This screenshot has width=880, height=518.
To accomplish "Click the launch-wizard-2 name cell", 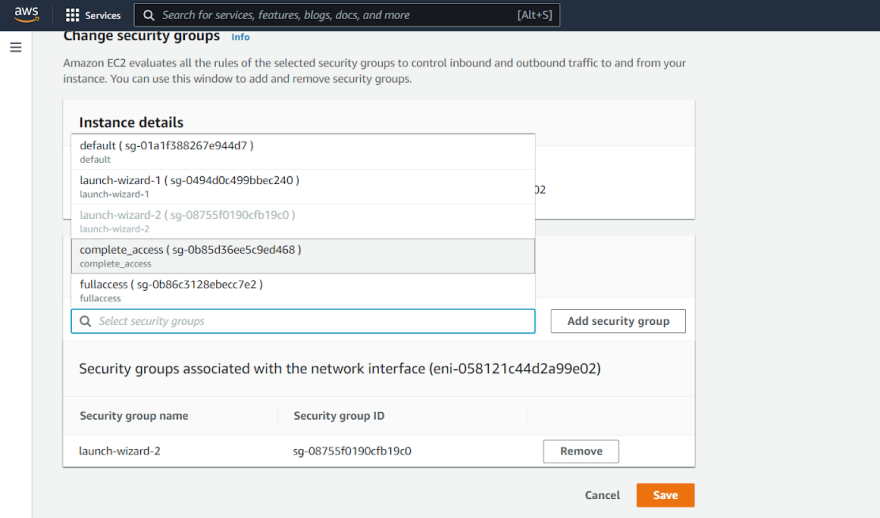I will point(120,451).
